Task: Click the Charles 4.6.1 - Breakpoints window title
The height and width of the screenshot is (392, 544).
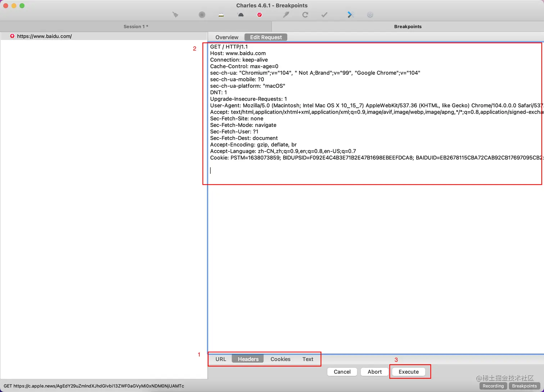Action: click(272, 5)
